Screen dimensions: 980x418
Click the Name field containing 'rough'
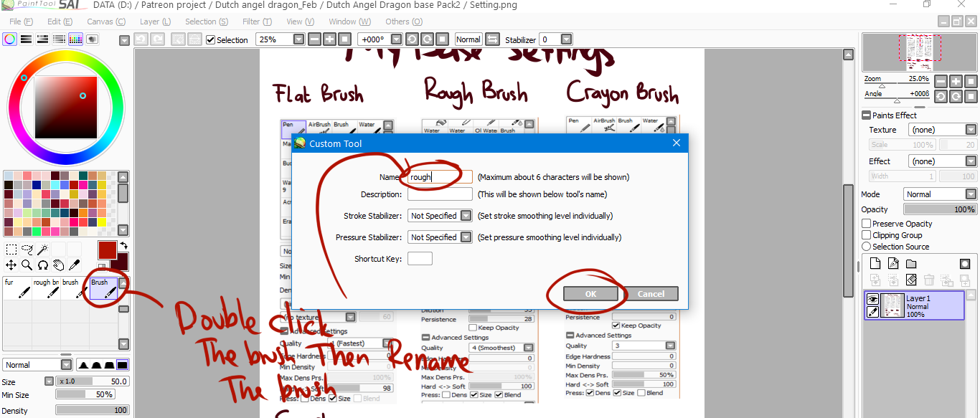(440, 176)
